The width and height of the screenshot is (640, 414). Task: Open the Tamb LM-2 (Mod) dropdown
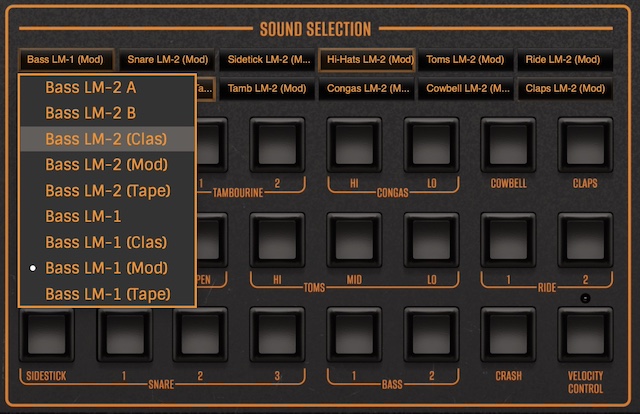[x=267, y=89]
